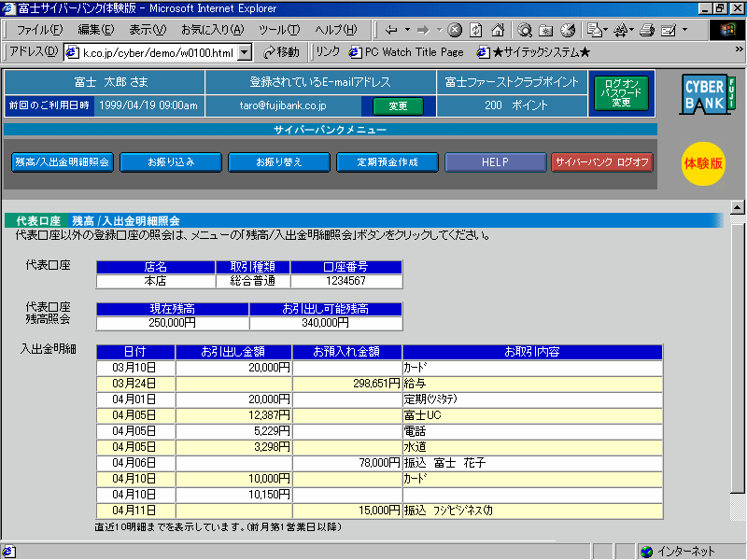
Task: Open the PC Watch Title Page link
Action: tap(406, 52)
